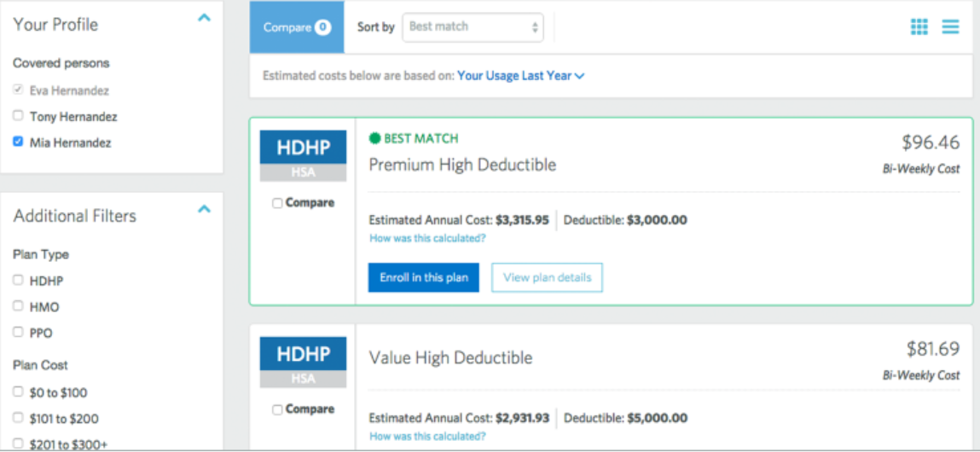
Task: Tick Compare for Premium High Deductible
Action: tap(277, 203)
